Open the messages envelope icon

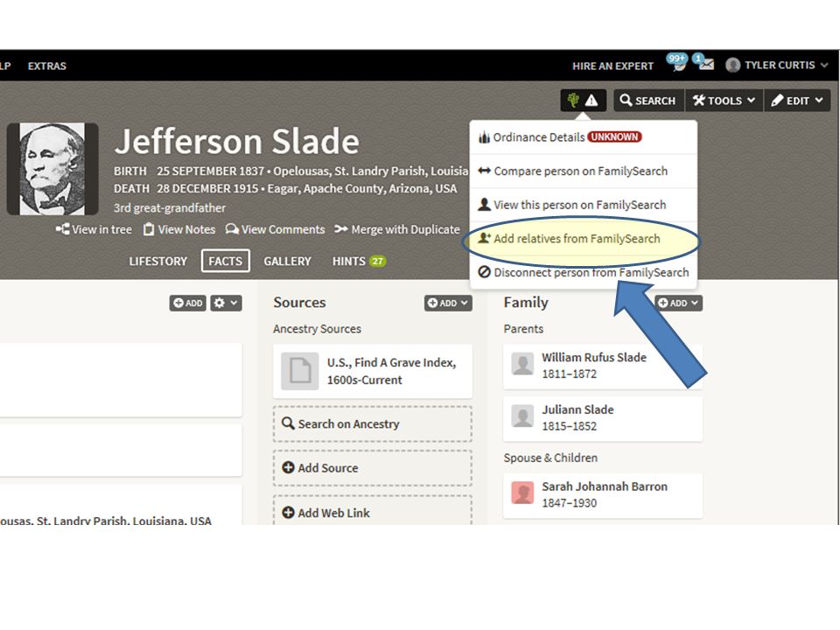pyautogui.click(x=704, y=63)
